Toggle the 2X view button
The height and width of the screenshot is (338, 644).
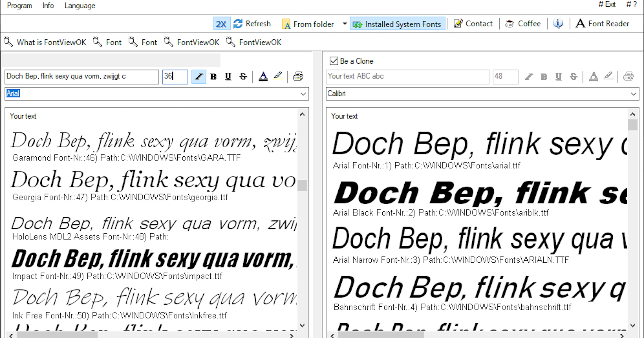221,24
